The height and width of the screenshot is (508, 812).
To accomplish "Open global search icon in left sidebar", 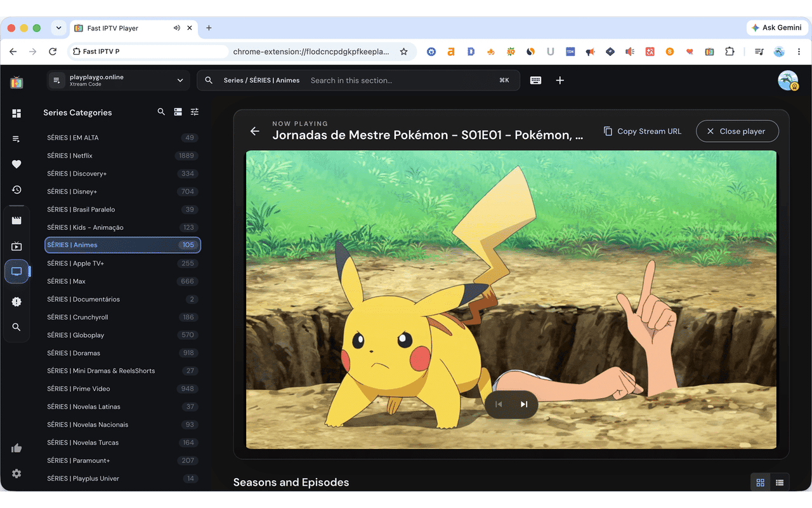I will click(16, 327).
